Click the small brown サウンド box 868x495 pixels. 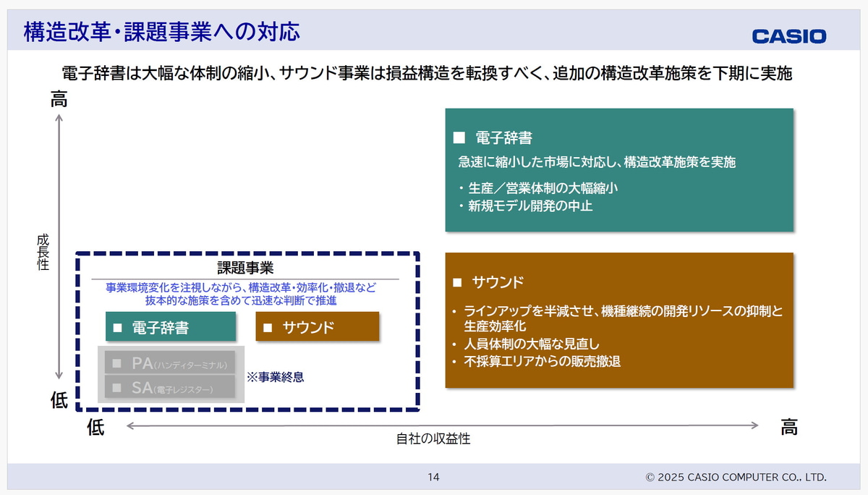coord(318,327)
